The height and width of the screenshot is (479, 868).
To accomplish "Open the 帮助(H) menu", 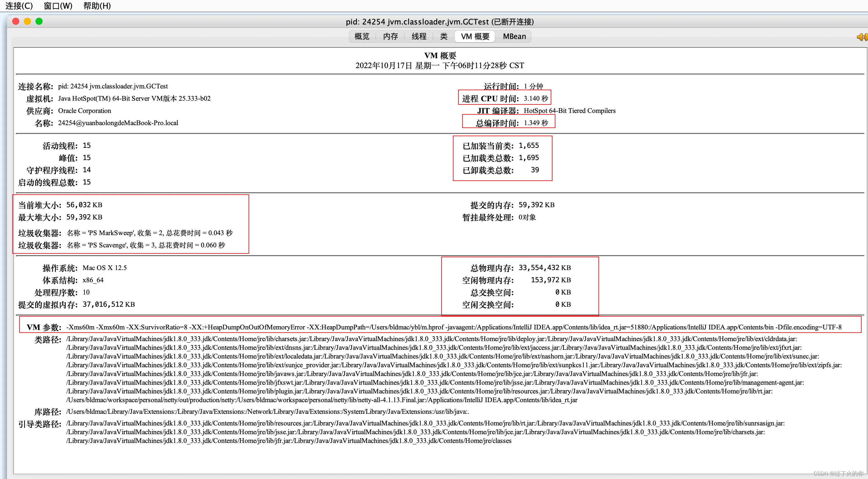I will pyautogui.click(x=97, y=6).
